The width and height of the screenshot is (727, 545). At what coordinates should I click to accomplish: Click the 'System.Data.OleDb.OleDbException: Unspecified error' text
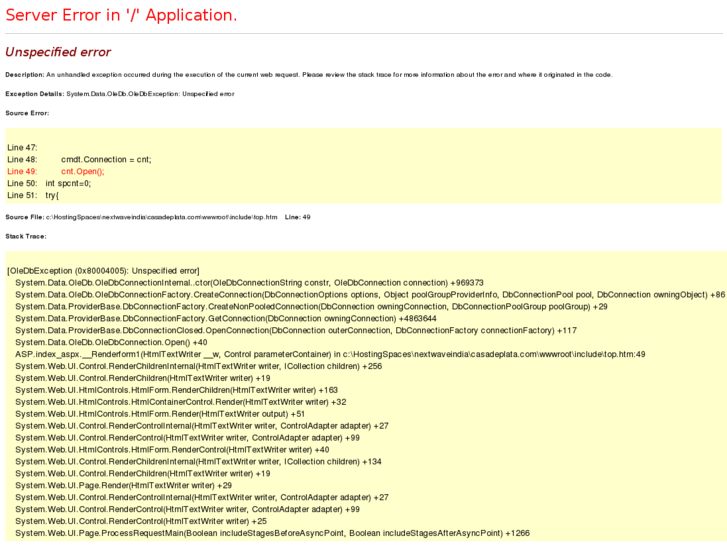pos(150,94)
